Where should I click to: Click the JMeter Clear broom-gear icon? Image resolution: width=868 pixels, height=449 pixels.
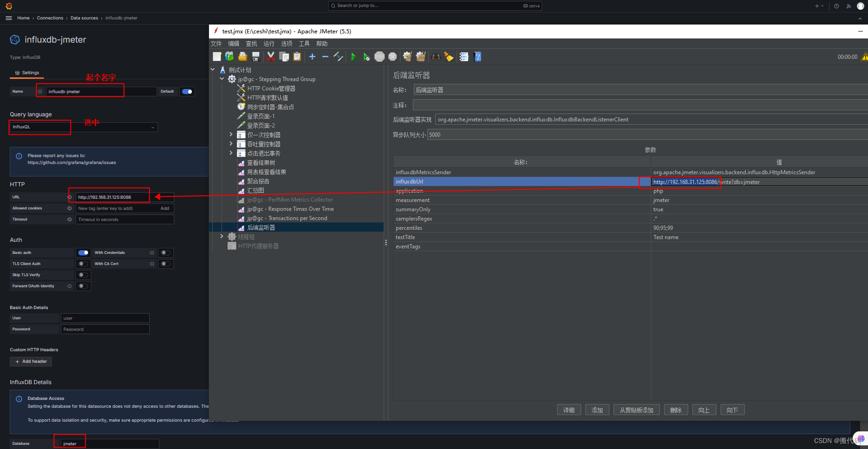click(x=407, y=57)
